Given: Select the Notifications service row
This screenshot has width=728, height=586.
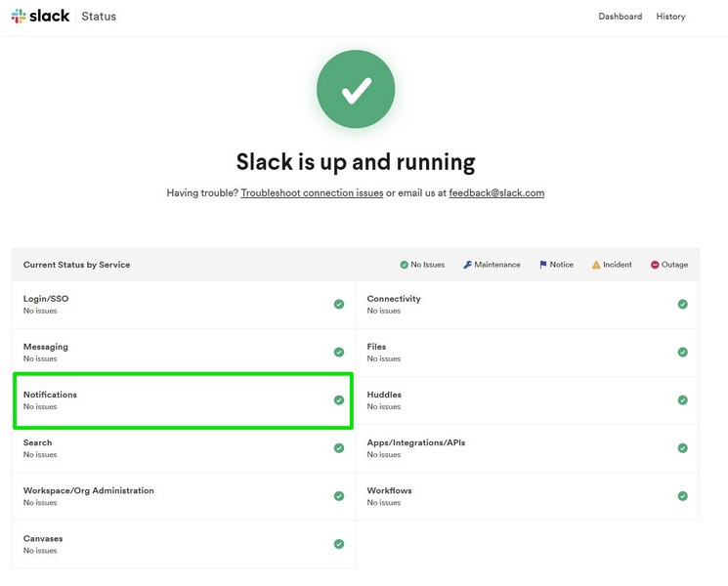Looking at the screenshot, I should pos(183,400).
